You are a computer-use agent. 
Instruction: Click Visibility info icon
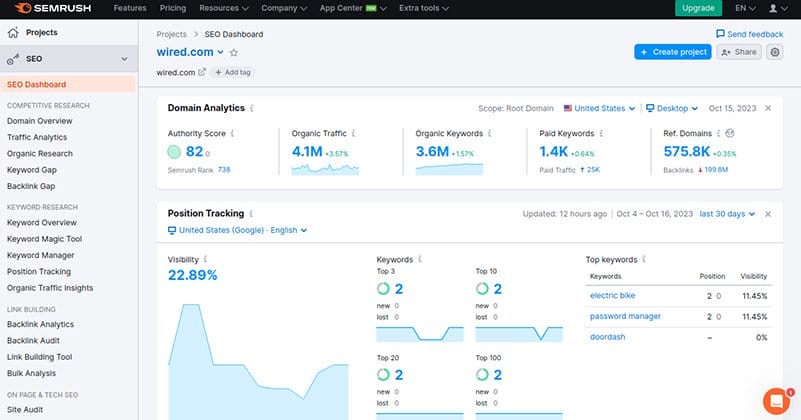205,259
